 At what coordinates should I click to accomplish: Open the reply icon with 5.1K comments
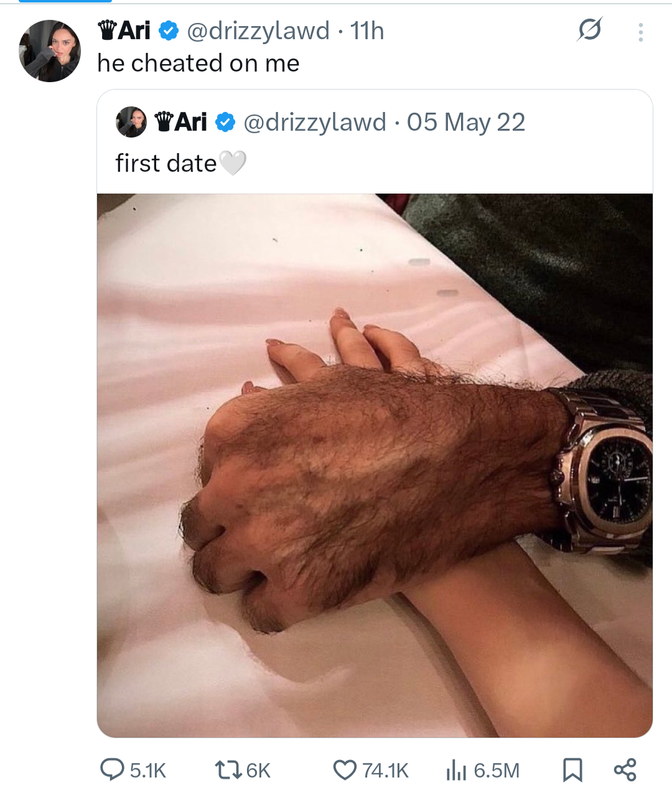pos(113,769)
